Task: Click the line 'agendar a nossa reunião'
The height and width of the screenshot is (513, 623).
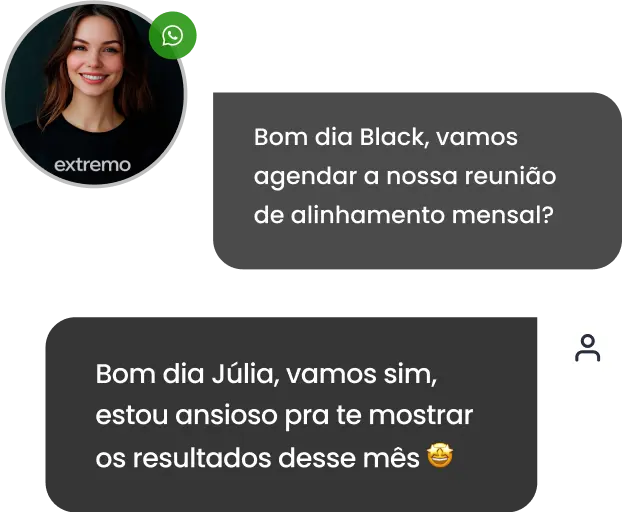Action: click(x=405, y=176)
